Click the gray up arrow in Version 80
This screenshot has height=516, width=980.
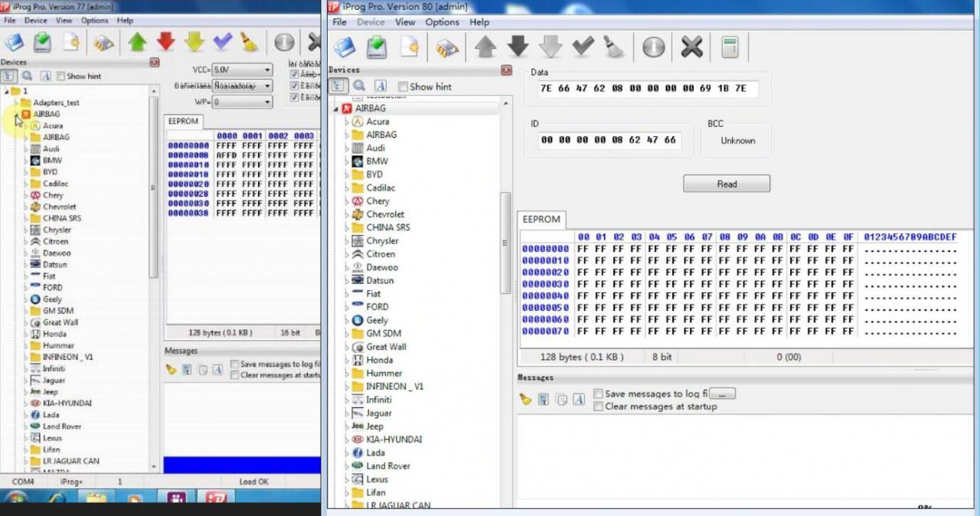coord(485,47)
